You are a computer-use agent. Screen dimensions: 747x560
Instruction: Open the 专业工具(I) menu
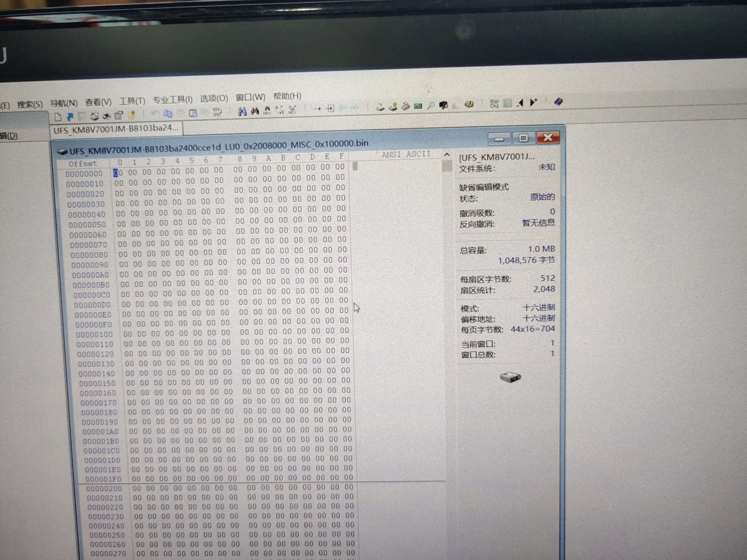[x=172, y=100]
